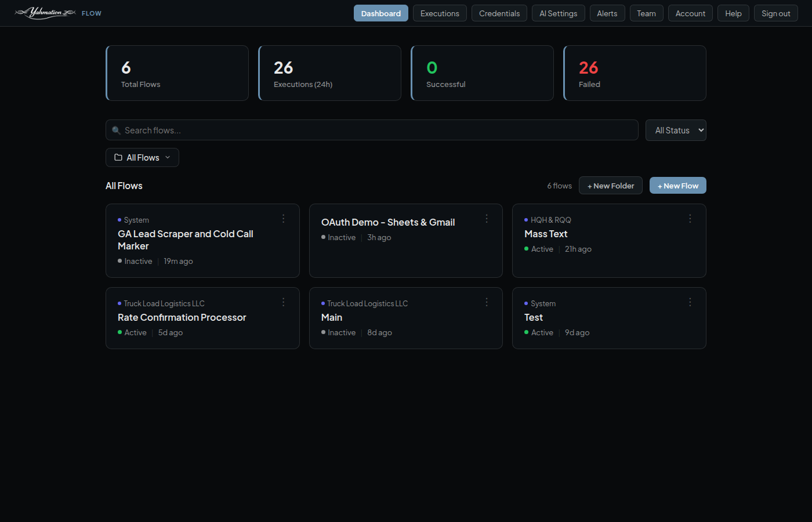Image resolution: width=812 pixels, height=522 pixels.
Task: Create a new flow
Action: coord(678,186)
